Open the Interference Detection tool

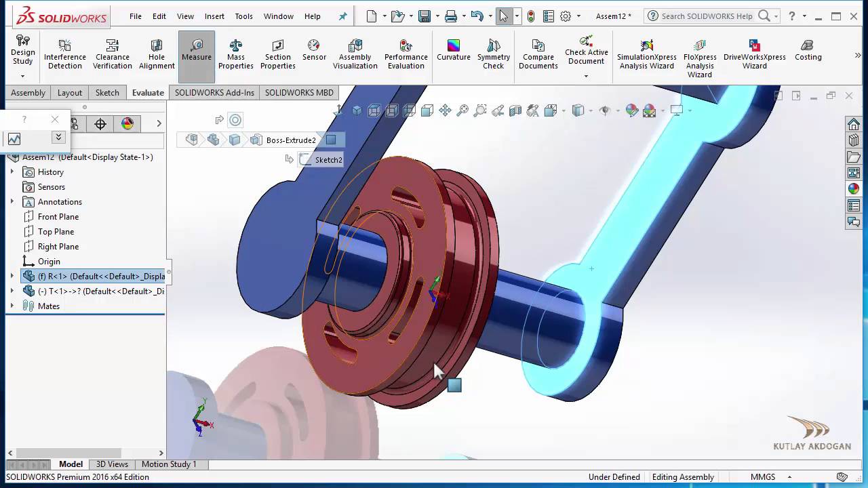[65, 54]
